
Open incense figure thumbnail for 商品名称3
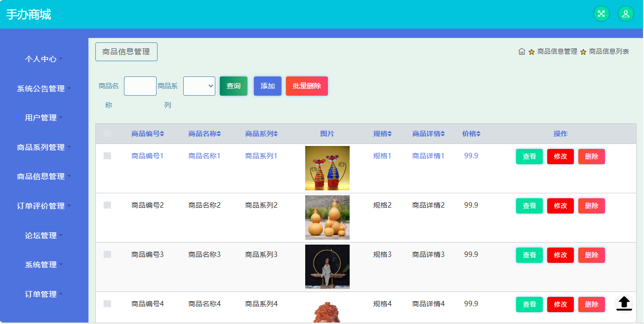click(x=327, y=267)
